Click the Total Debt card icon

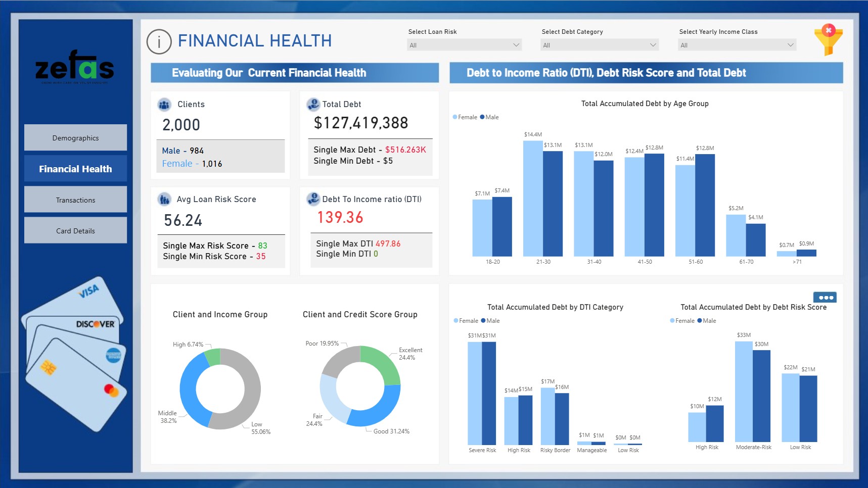pos(313,104)
